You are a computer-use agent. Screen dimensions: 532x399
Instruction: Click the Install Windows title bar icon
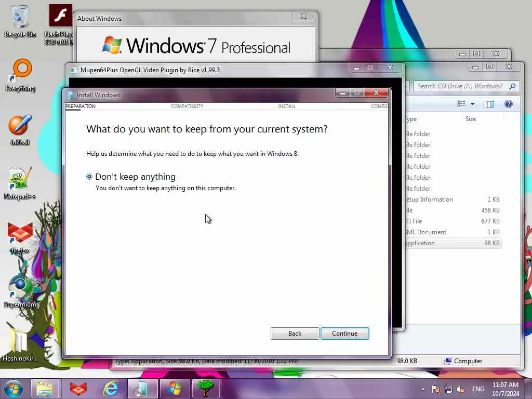pos(70,95)
